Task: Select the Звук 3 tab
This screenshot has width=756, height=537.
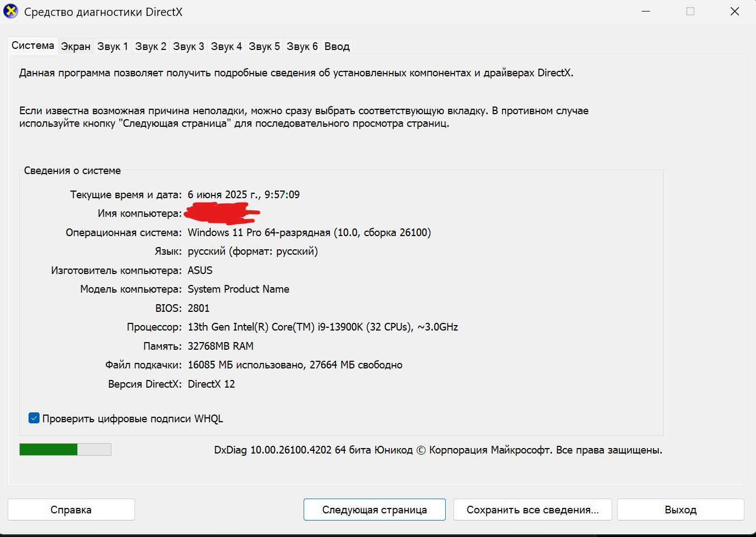Action: pos(188,47)
